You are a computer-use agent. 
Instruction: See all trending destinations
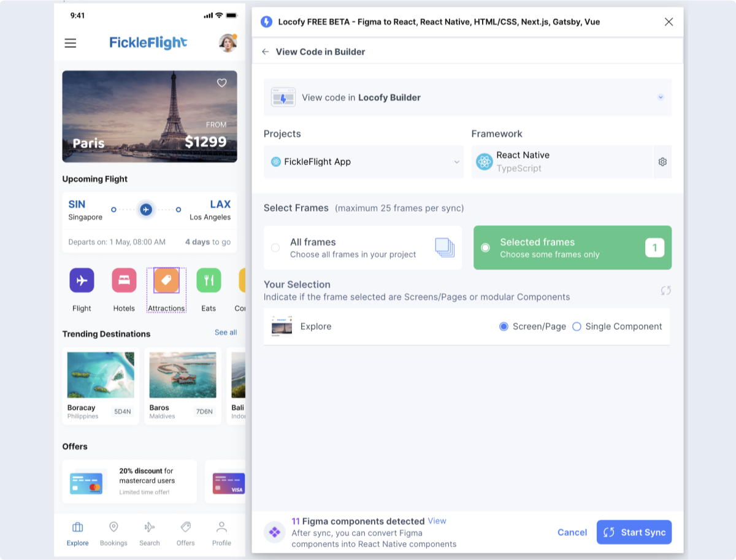[226, 332]
